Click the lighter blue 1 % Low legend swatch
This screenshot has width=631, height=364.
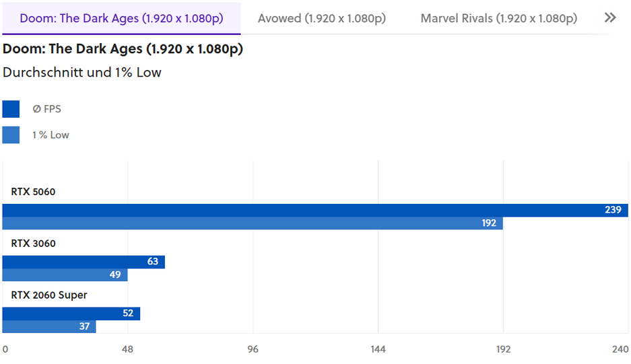(x=11, y=135)
